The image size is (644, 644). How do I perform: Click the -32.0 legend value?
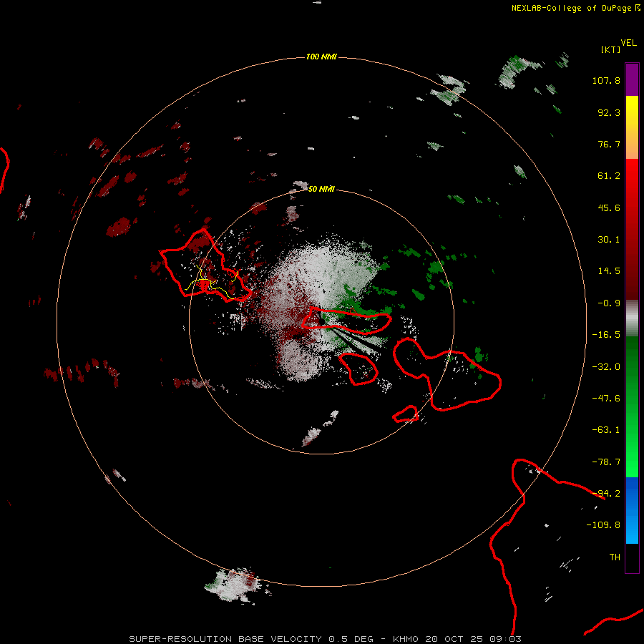(606, 367)
